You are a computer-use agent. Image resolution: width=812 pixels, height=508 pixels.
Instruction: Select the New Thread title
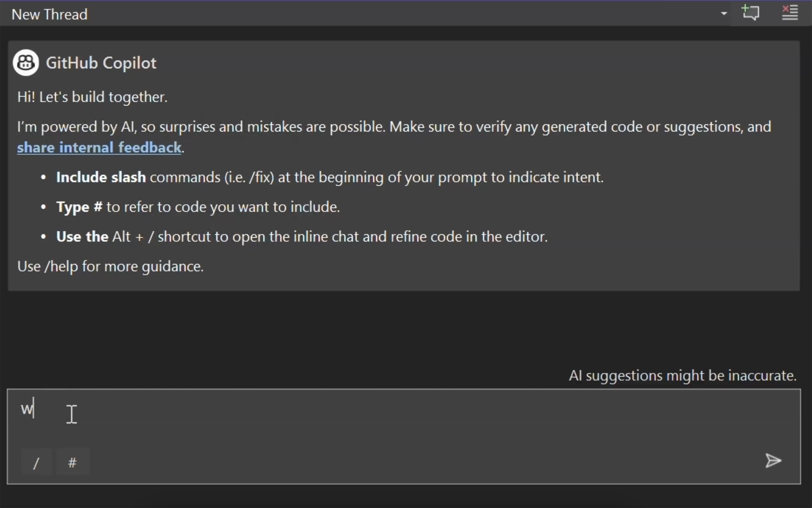click(x=49, y=14)
